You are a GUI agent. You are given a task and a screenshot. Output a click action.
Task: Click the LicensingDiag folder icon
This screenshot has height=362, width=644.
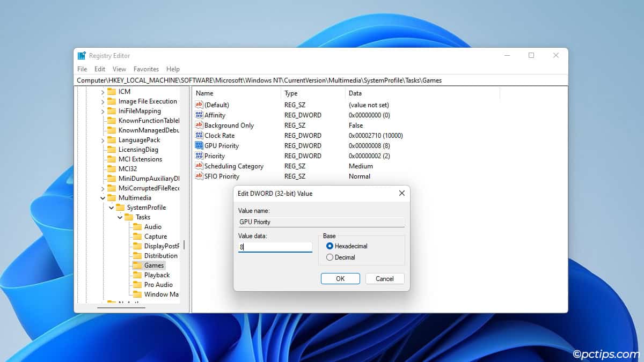pos(112,150)
